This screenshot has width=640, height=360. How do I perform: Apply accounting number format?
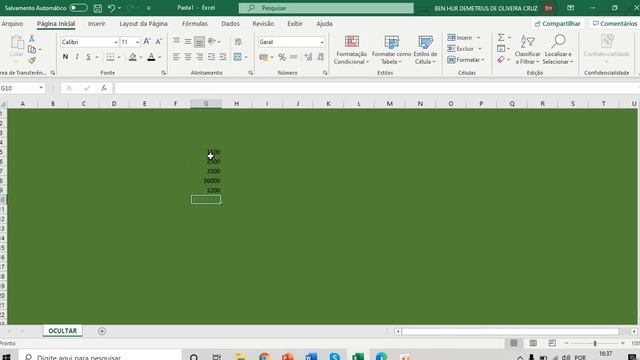(x=264, y=57)
